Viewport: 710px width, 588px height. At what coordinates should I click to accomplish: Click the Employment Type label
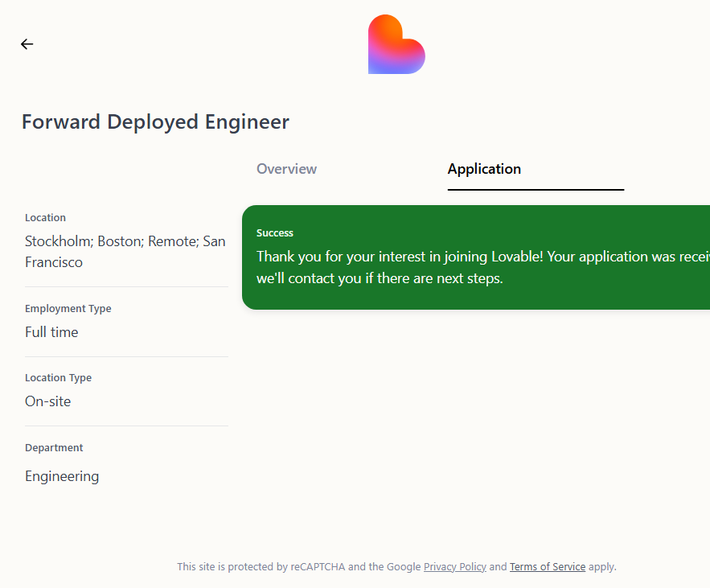click(x=68, y=308)
